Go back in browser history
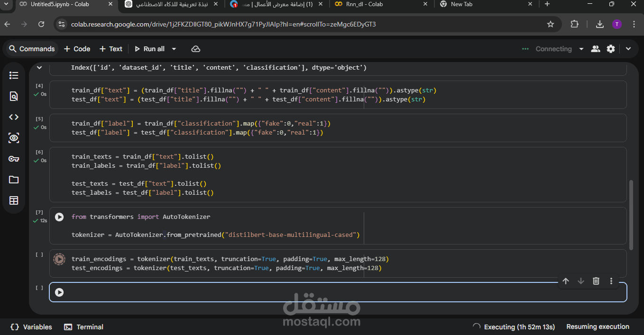Viewport: 644px width, 335px height. (7, 24)
